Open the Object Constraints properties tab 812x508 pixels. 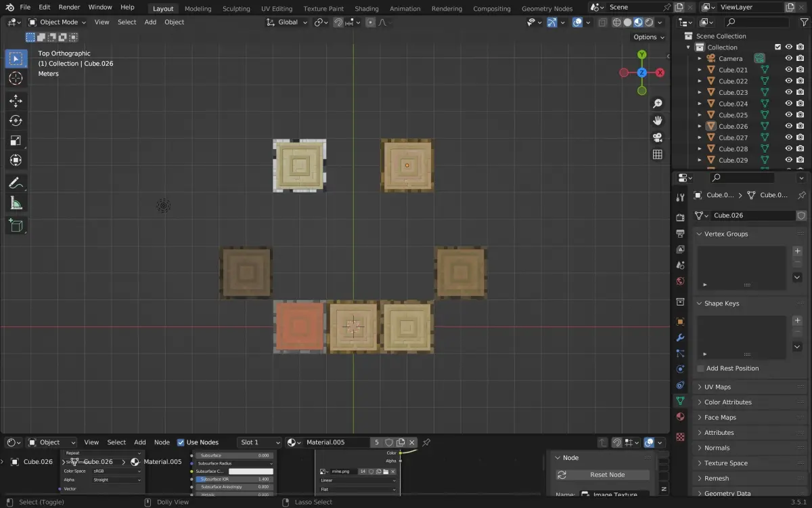pyautogui.click(x=681, y=385)
